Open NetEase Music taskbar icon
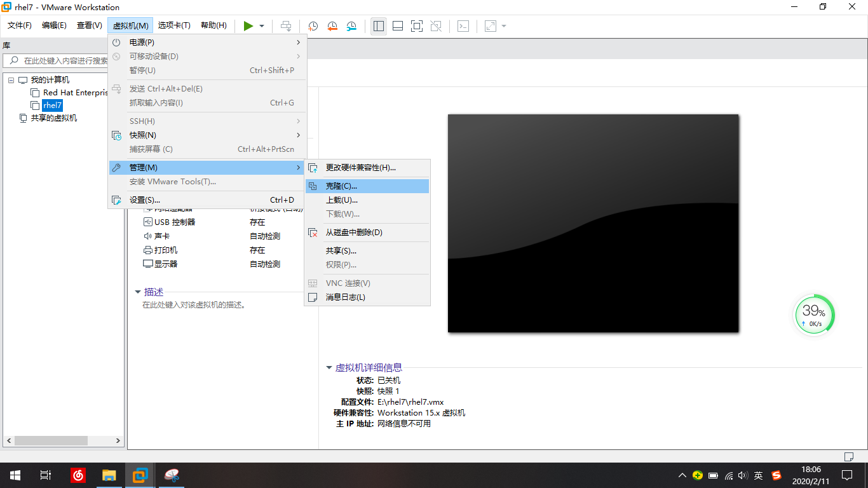 click(78, 475)
